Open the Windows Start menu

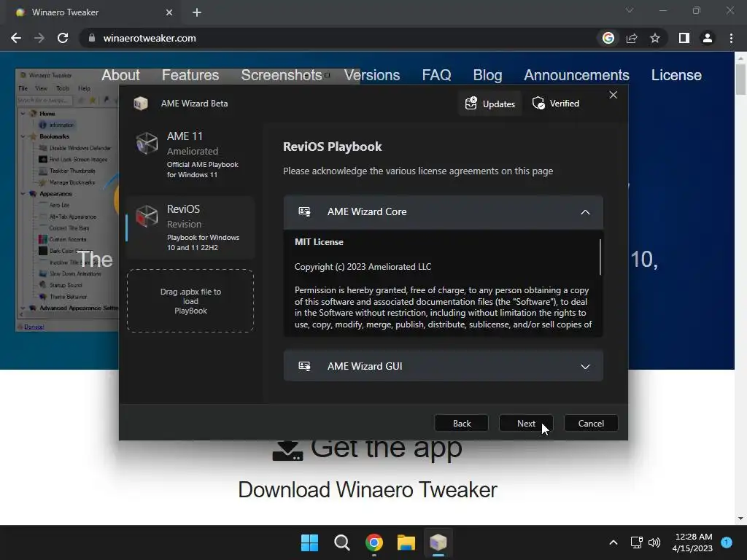309,542
